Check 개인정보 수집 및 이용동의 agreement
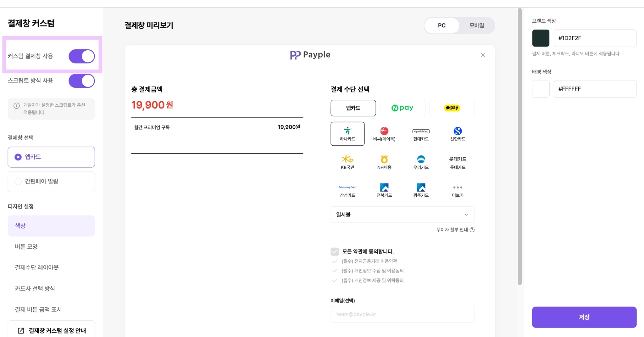 pyautogui.click(x=335, y=271)
